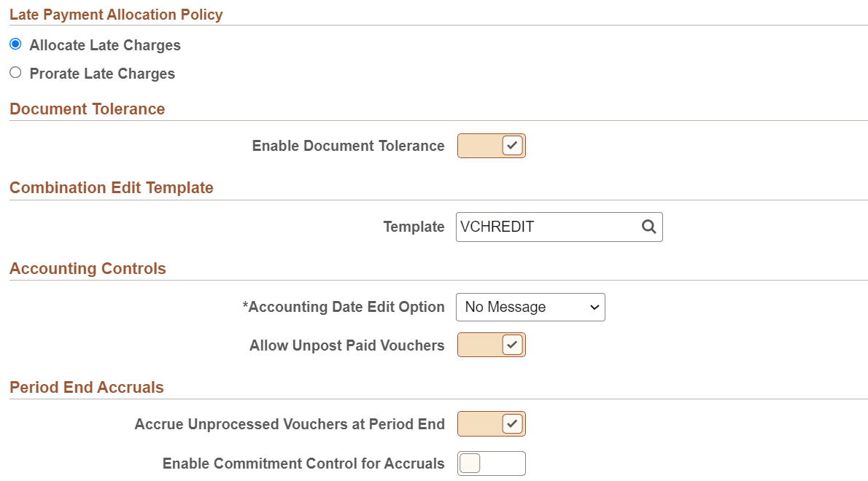The image size is (868, 481).
Task: Choose the Prorate Late Charges option
Action: (x=15, y=71)
